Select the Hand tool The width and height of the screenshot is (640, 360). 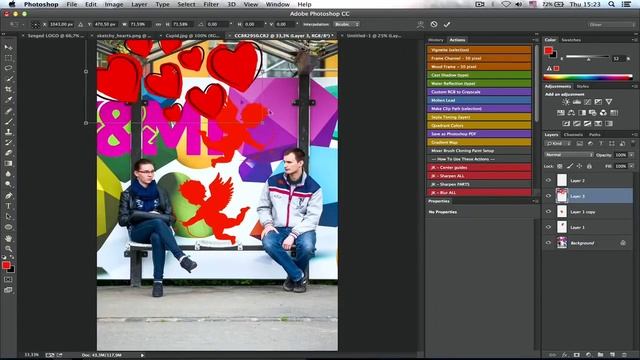point(8,238)
